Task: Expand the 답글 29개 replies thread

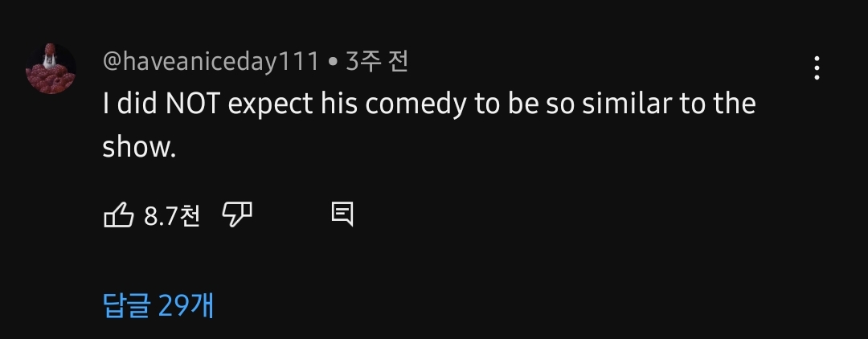Action: 158,306
